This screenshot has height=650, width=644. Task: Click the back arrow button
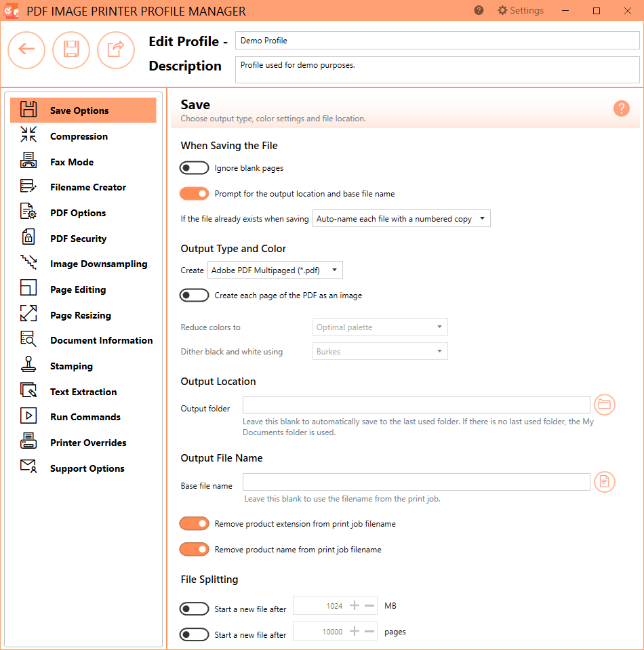click(26, 50)
